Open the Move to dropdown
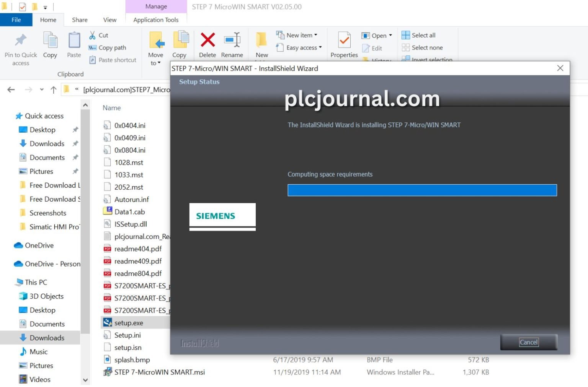 click(x=155, y=59)
